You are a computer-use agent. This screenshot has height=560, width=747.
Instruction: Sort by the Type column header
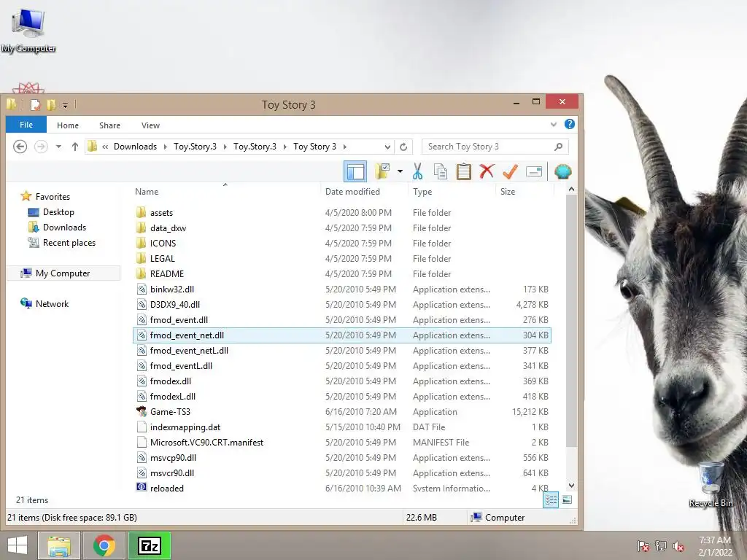point(422,192)
